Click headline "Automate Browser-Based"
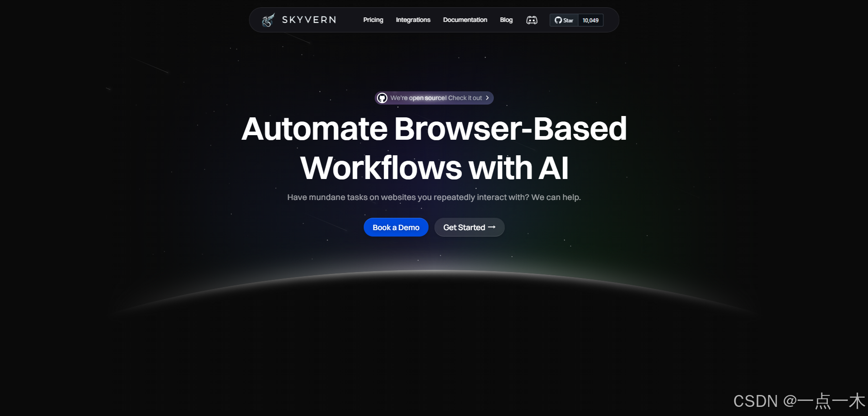 point(434,128)
